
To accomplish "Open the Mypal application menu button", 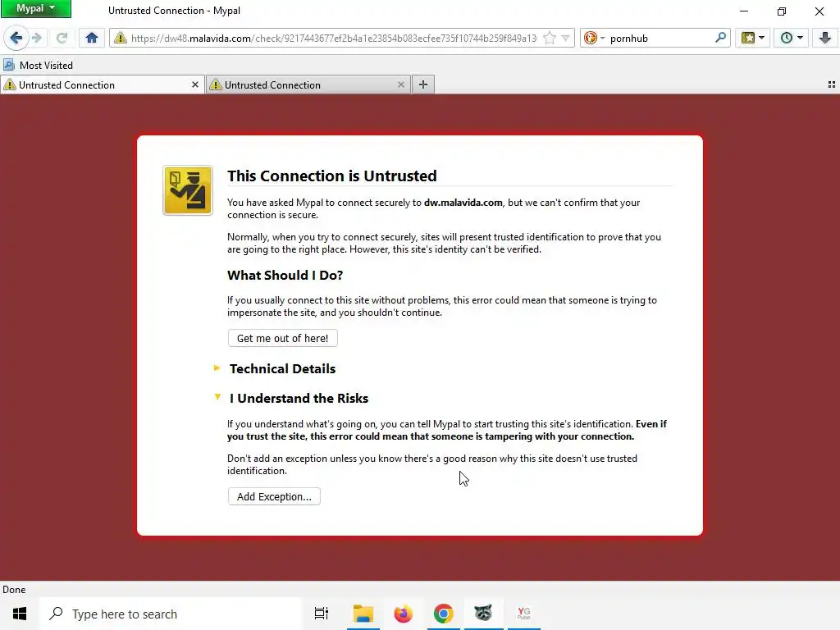I will [36, 8].
